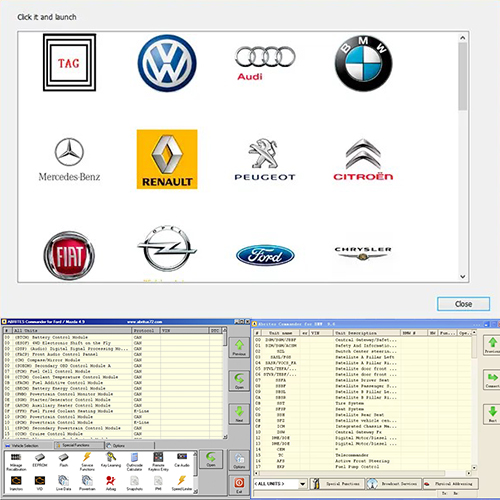
Task: Open the PMI document icon
Action: point(158,483)
